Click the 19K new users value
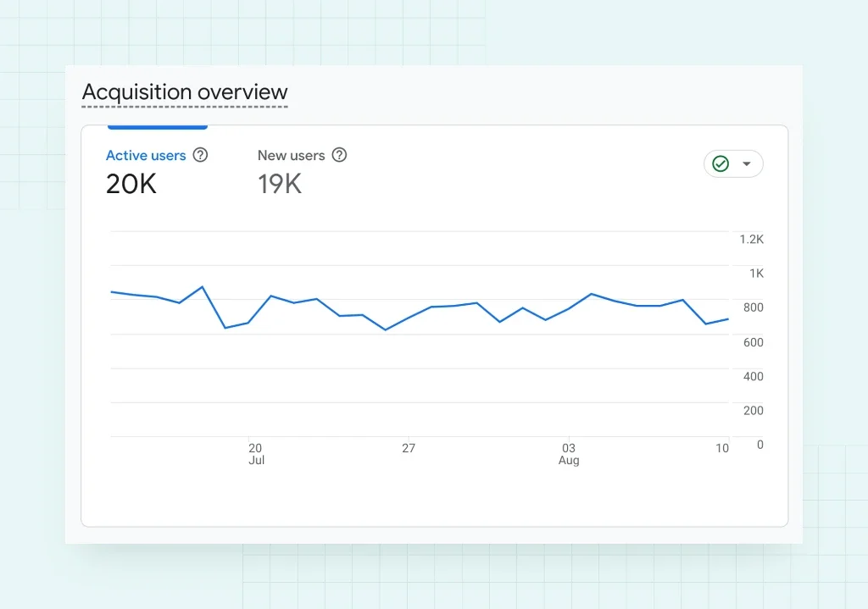The height and width of the screenshot is (609, 868). [280, 184]
